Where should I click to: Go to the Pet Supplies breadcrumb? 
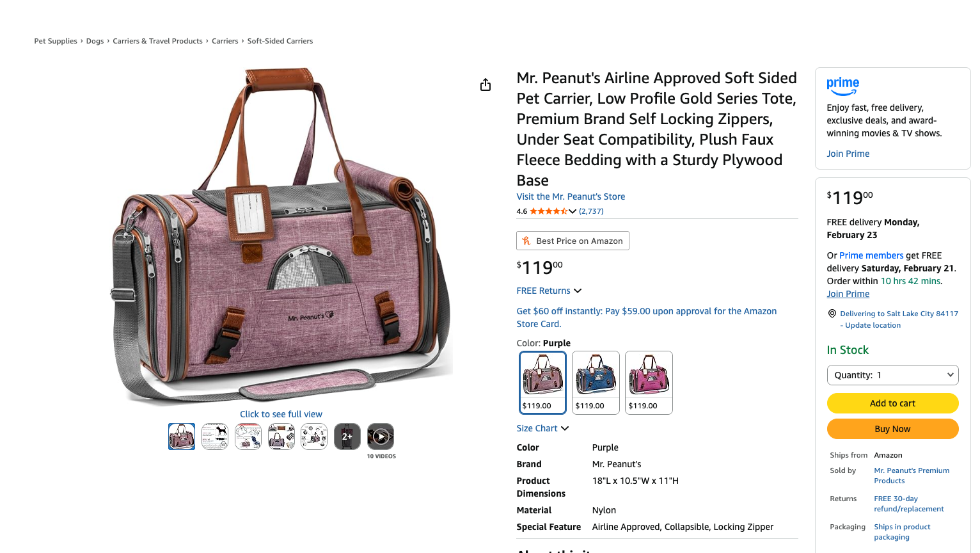tap(56, 41)
